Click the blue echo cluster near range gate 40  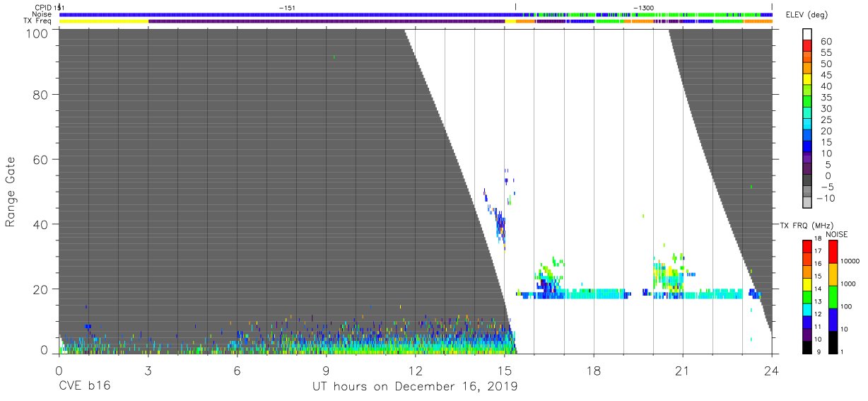(501, 226)
